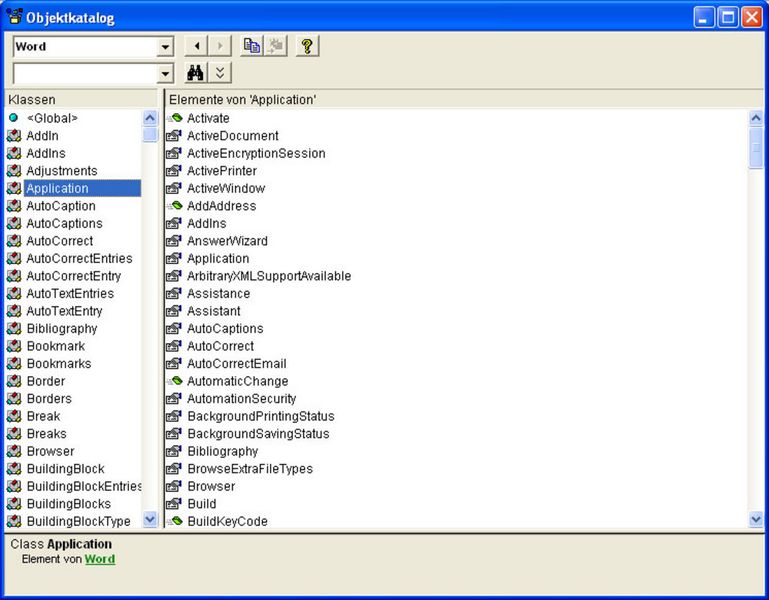Image resolution: width=769 pixels, height=600 pixels.
Task: Select the AutoTextEntries class
Action: click(70, 293)
